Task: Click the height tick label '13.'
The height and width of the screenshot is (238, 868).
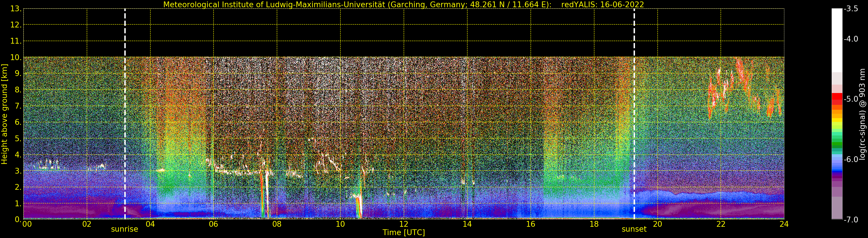Action: pyautogui.click(x=16, y=9)
